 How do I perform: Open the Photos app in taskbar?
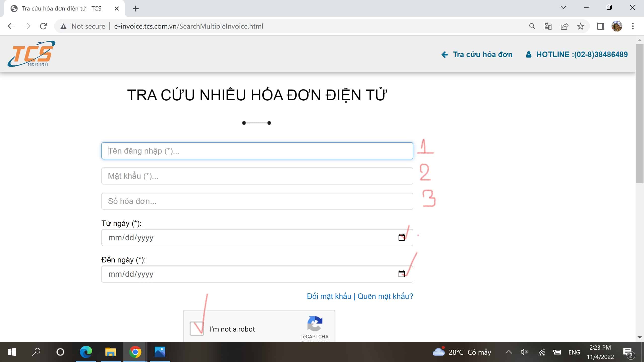(x=160, y=352)
